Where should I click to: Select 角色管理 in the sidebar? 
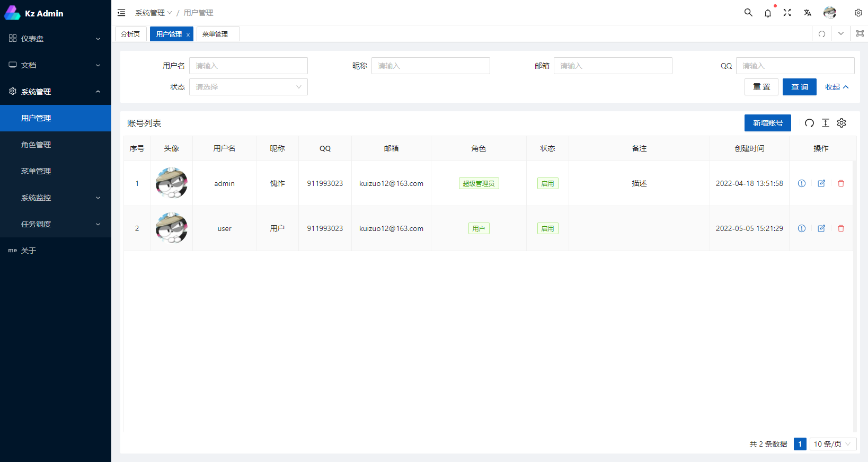[x=36, y=145]
